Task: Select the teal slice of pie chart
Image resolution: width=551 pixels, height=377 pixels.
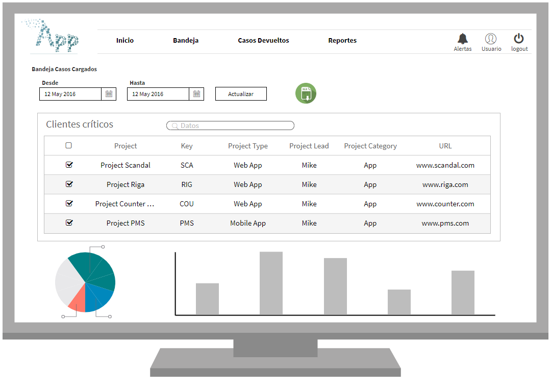Action: [97, 270]
